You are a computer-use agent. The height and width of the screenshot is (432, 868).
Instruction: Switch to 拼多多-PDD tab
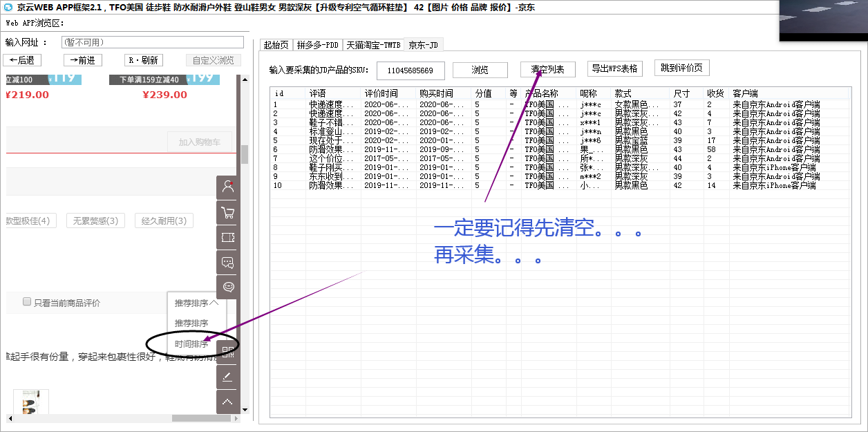pos(317,45)
